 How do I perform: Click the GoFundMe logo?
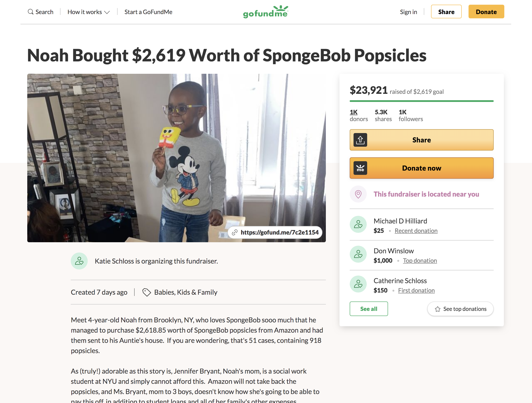point(266,12)
